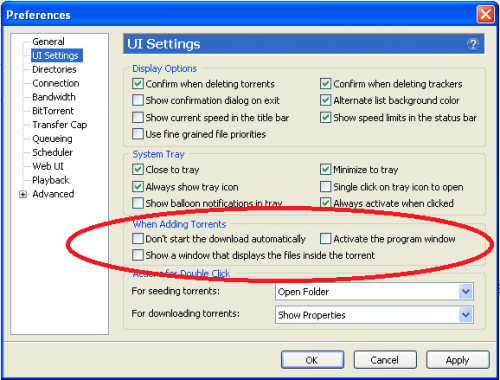Open the Connection preferences page
500x380 pixels.
(56, 83)
